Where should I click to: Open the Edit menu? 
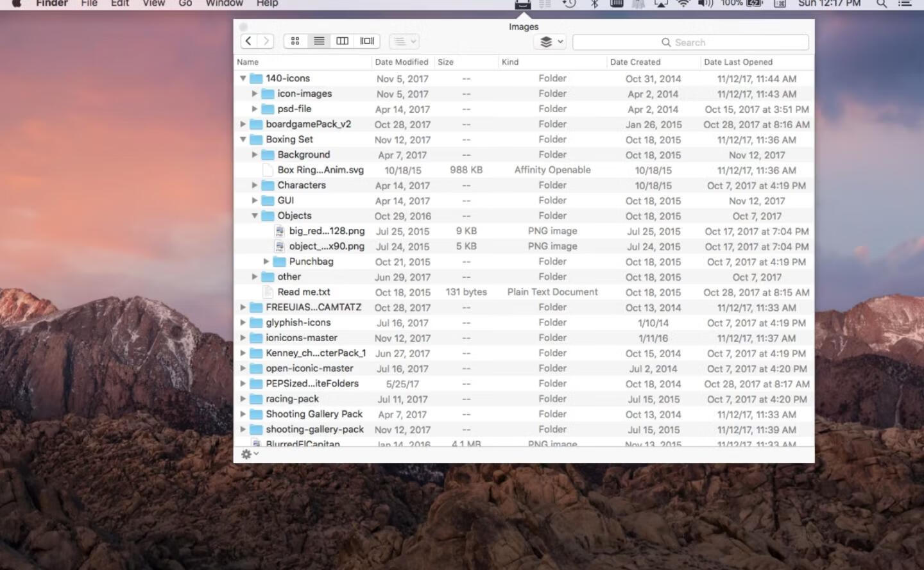pos(120,3)
